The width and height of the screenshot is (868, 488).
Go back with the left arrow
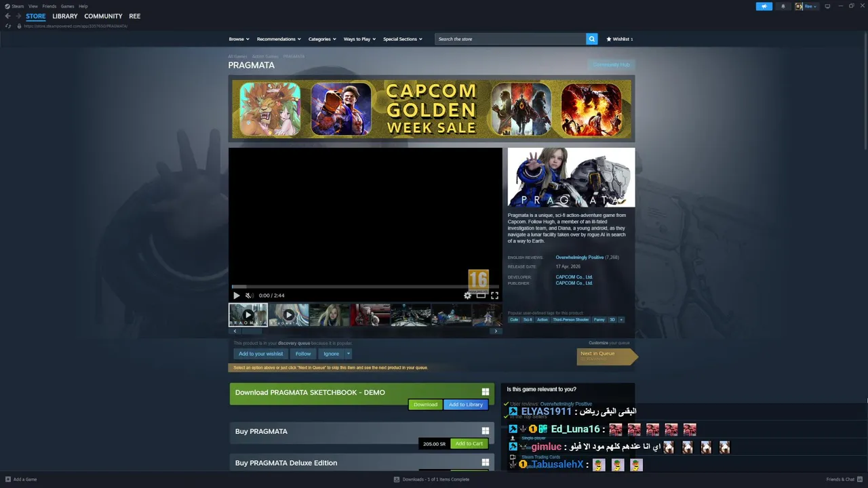pos(7,16)
